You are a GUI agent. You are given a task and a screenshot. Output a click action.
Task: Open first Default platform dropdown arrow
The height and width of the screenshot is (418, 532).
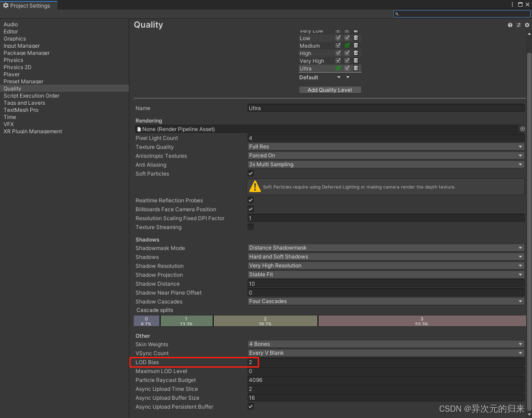338,77
